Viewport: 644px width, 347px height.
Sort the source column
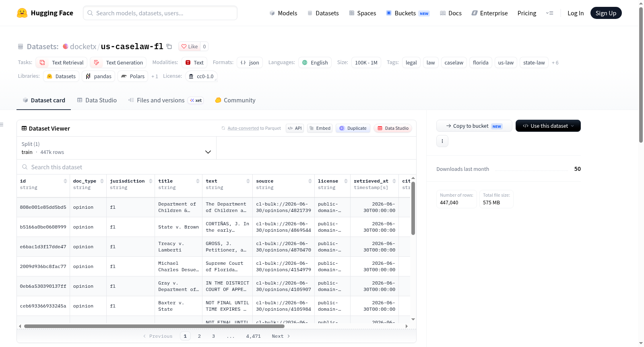[x=310, y=181]
